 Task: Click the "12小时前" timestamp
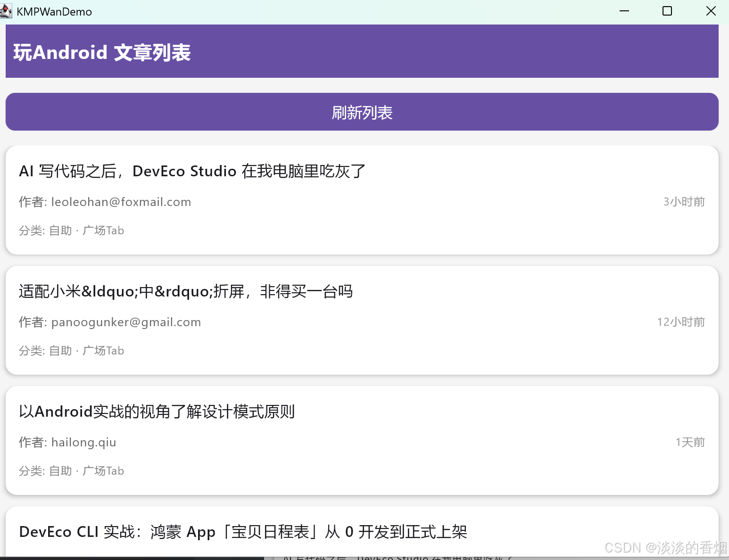pyautogui.click(x=681, y=322)
